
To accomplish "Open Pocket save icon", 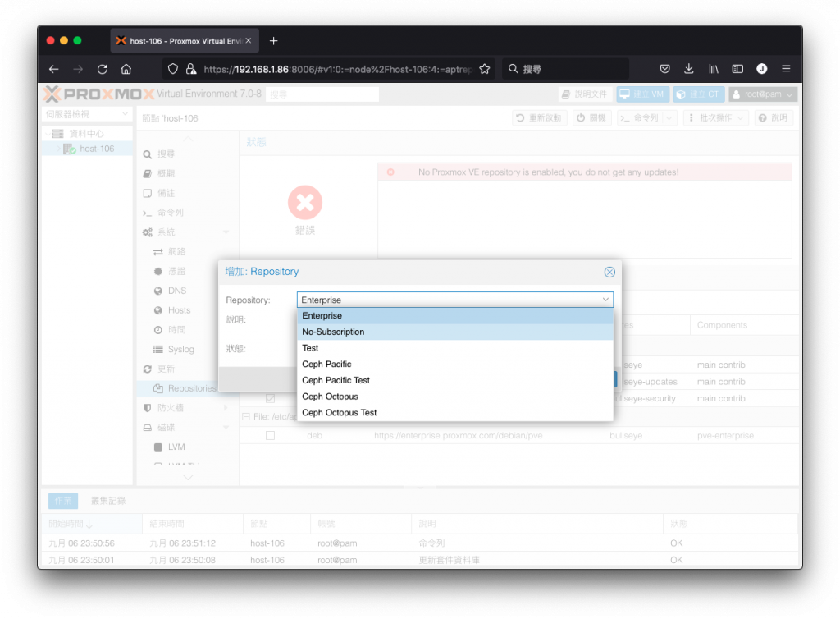I will coord(664,69).
